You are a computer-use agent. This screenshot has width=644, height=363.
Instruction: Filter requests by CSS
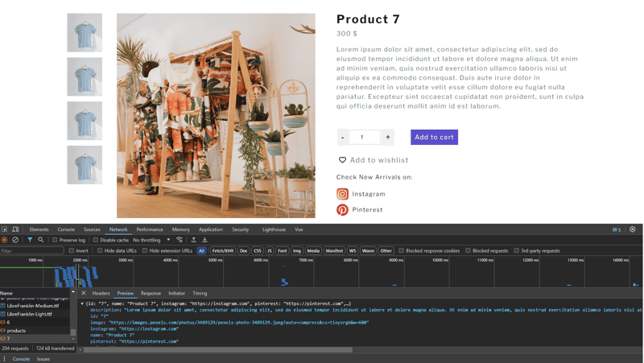click(258, 250)
